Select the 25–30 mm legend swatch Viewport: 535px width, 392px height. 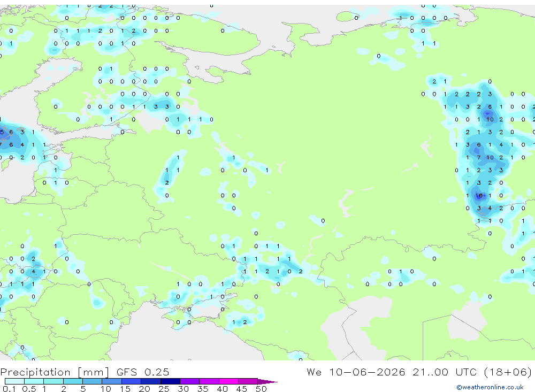coord(170,381)
